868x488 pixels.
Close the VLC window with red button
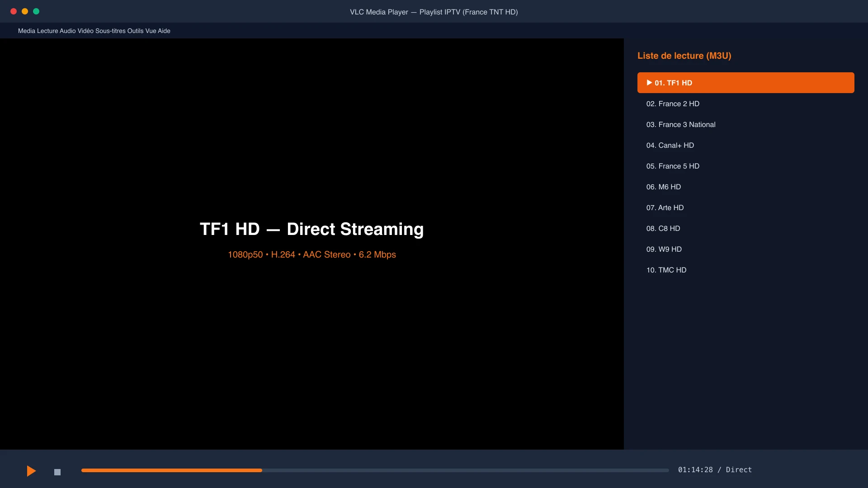click(14, 11)
